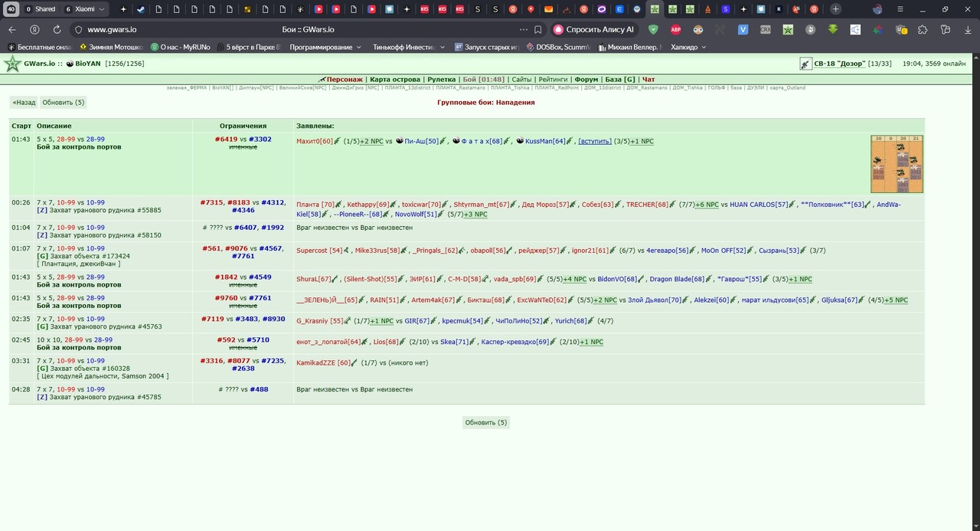Viewport: 980px width, 531px height.
Task: Expand the Xiaomi tab group dropdown
Action: pos(103,9)
